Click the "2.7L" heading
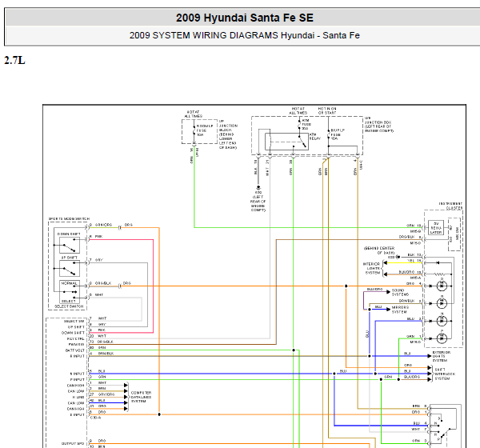The image size is (480, 448). (x=14, y=60)
